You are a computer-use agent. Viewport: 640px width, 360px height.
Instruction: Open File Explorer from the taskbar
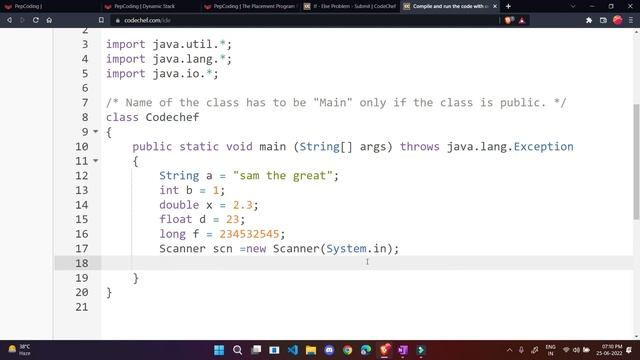[311, 350]
